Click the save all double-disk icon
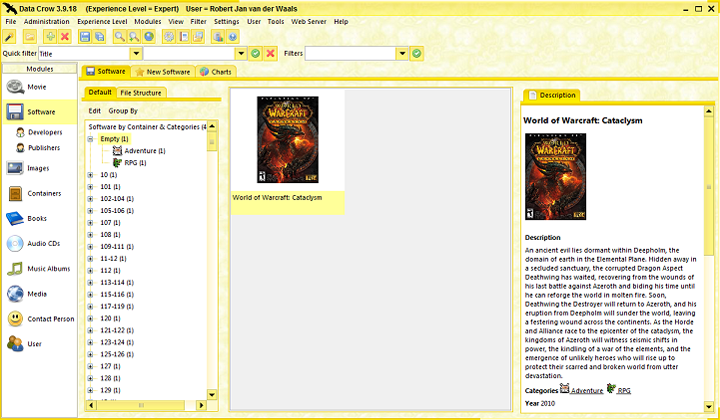This screenshot has width=720, height=420. (x=100, y=37)
